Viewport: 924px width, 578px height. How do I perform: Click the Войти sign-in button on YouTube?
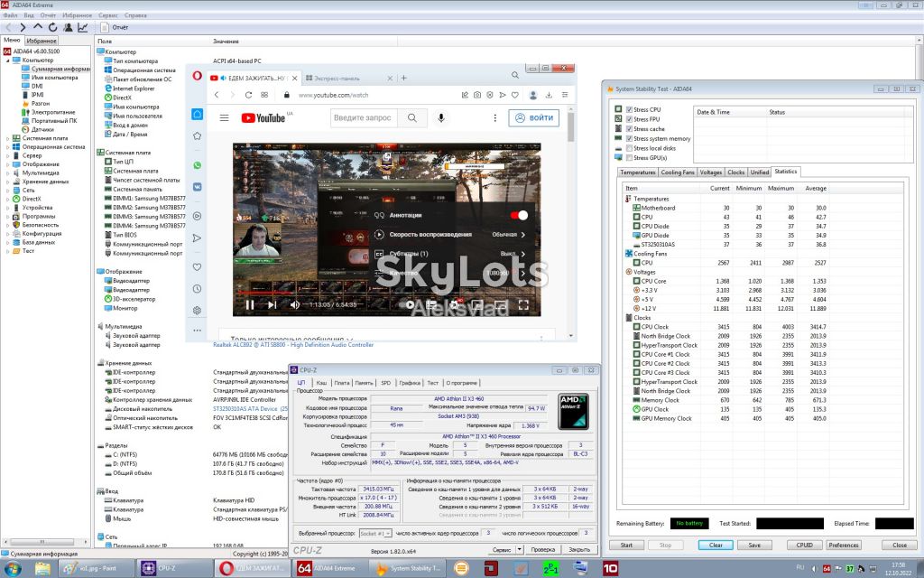(x=534, y=118)
